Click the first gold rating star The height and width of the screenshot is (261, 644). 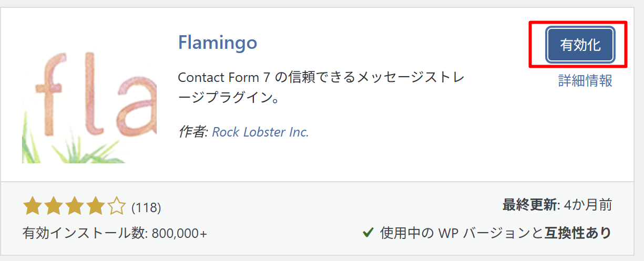pos(33,207)
